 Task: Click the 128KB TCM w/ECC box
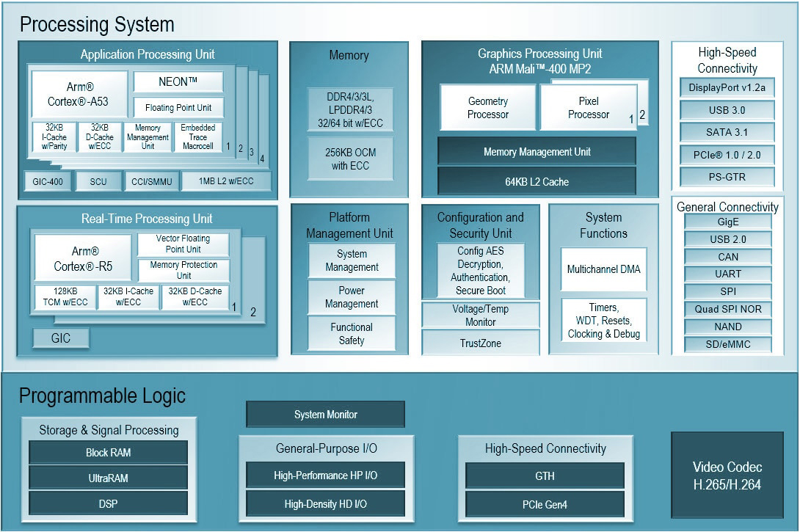65,296
